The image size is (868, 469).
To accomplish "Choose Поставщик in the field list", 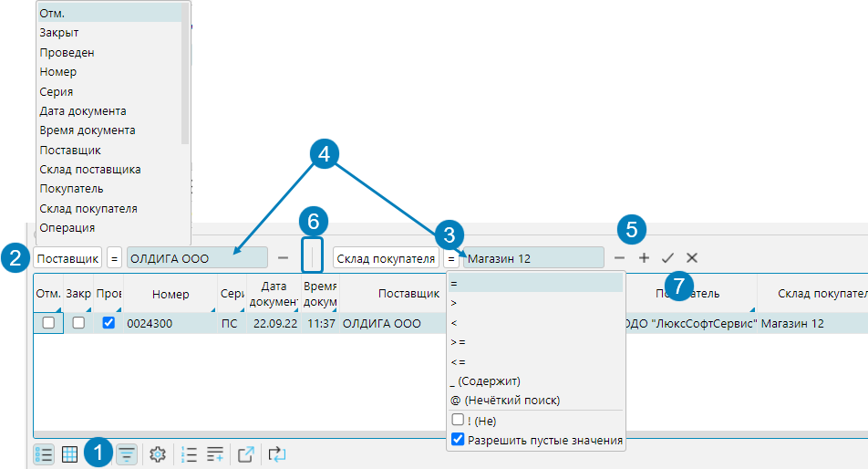I will 109,151.
